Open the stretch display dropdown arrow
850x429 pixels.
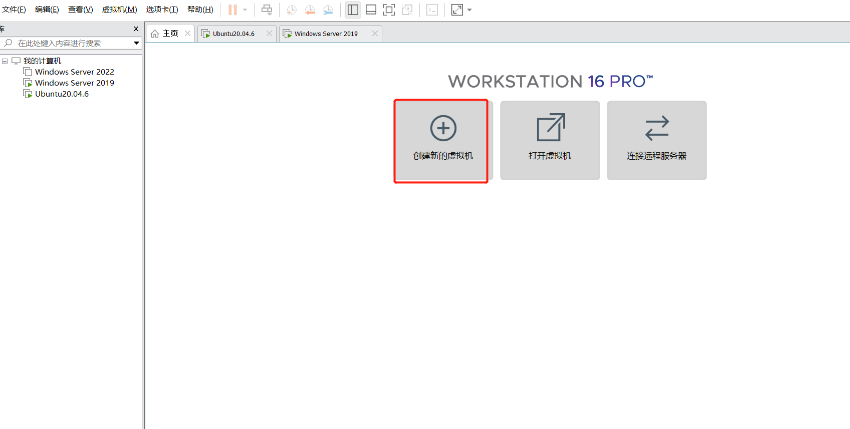[469, 10]
